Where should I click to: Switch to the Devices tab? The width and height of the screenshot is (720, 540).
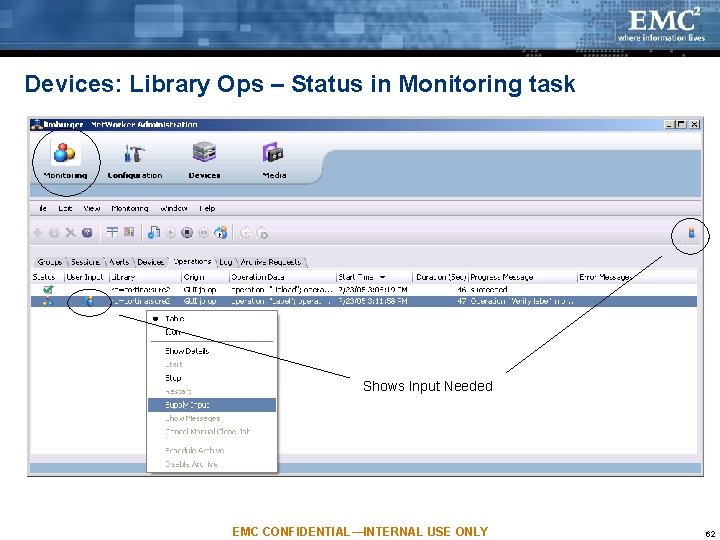pyautogui.click(x=151, y=262)
